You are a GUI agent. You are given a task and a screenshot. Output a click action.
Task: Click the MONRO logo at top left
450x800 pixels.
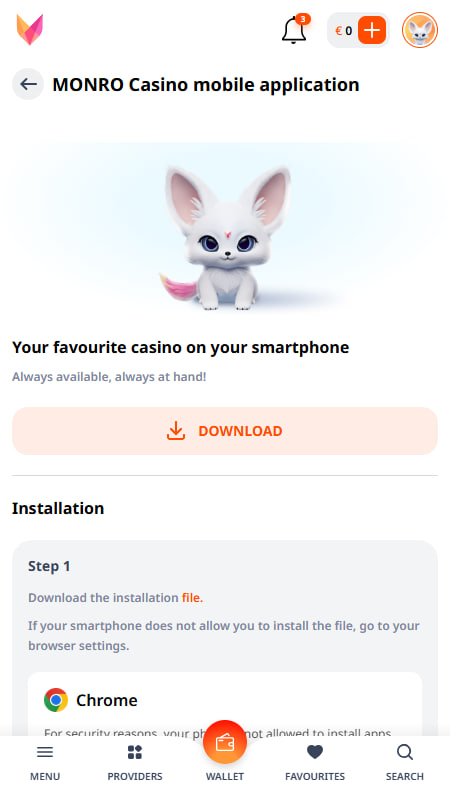click(30, 30)
